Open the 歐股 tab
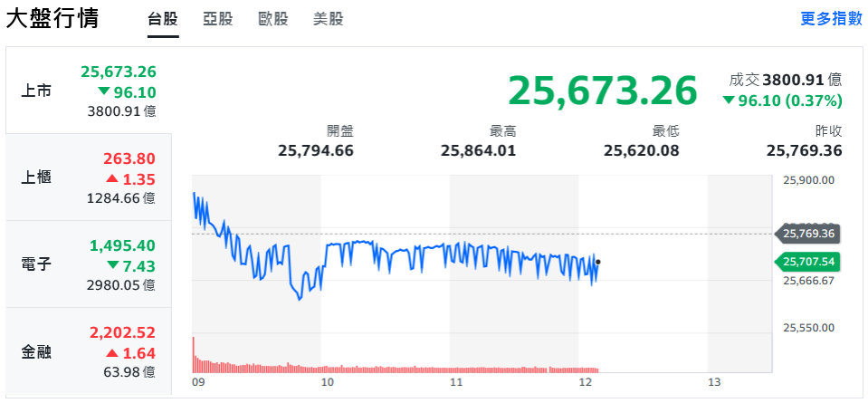Screen dimensions: 868x403 (x=273, y=19)
